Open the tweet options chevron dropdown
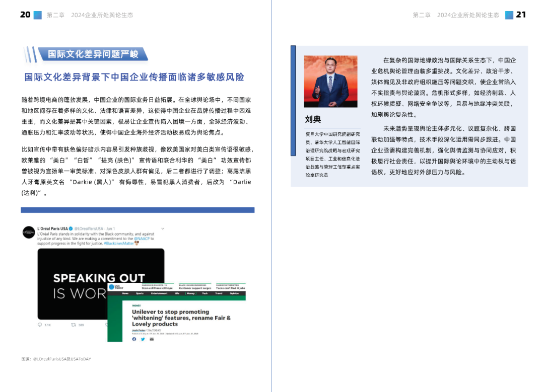 (163, 229)
